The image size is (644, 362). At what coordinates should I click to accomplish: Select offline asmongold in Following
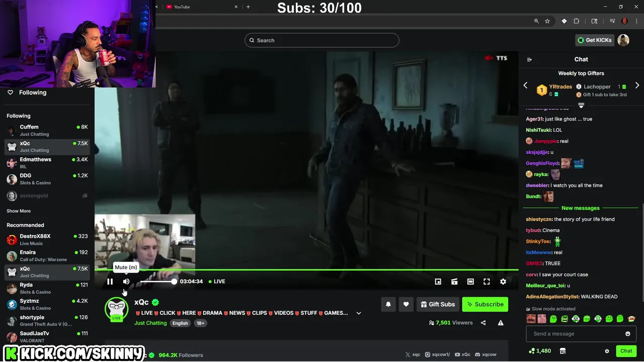pyautogui.click(x=47, y=196)
